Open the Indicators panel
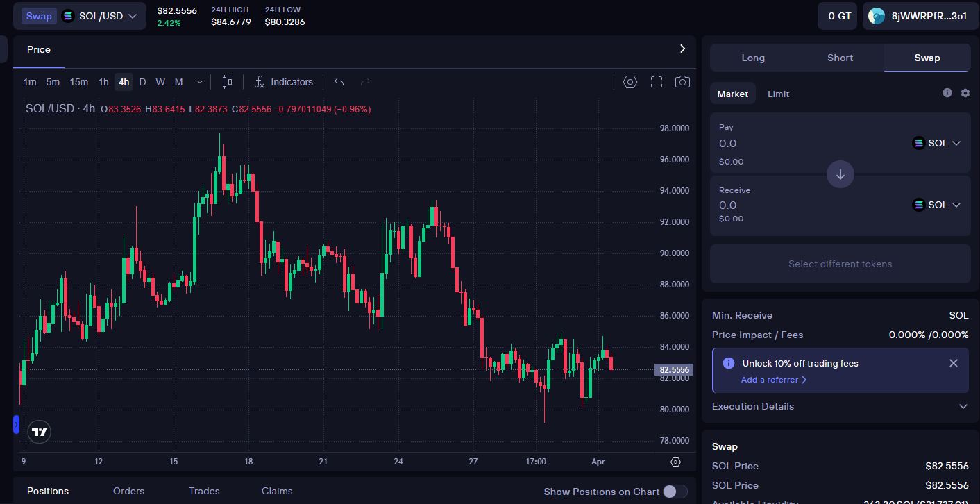Screen dimensions: 980x504 [284, 82]
